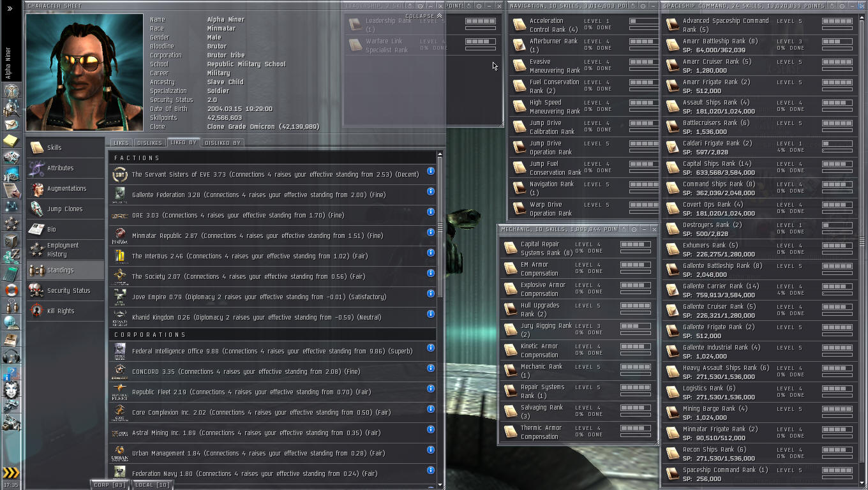This screenshot has width=868, height=490.
Task: Open the Attributes section
Action: (x=65, y=168)
